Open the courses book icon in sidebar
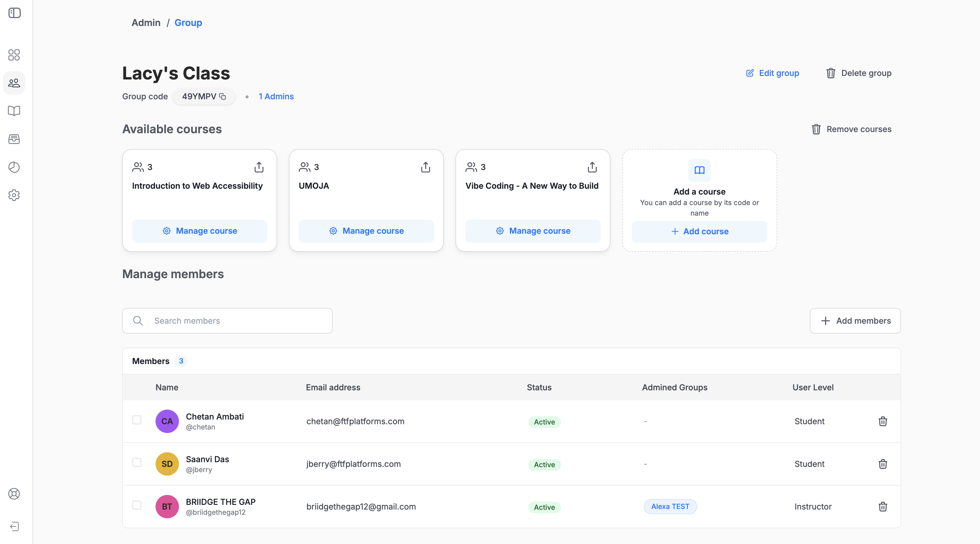The width and height of the screenshot is (980, 544). 14,111
